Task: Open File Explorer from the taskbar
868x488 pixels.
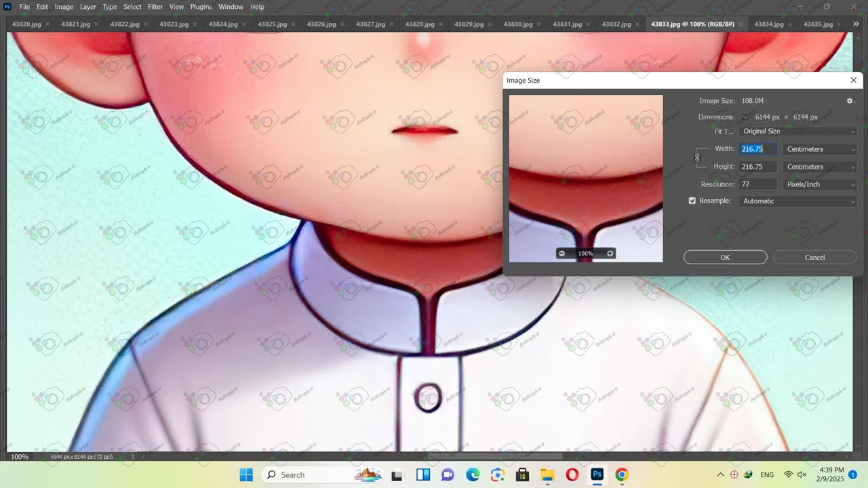Action: (547, 474)
